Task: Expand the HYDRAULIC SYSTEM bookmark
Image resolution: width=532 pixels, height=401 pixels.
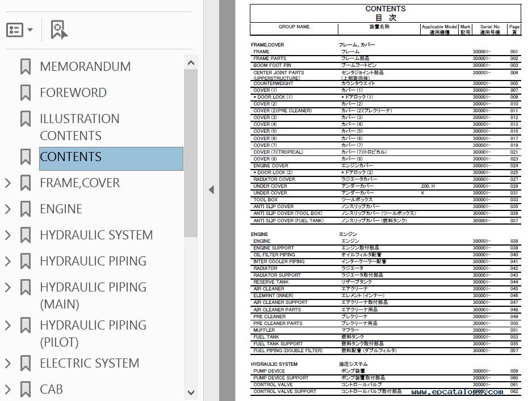Action: [8, 235]
